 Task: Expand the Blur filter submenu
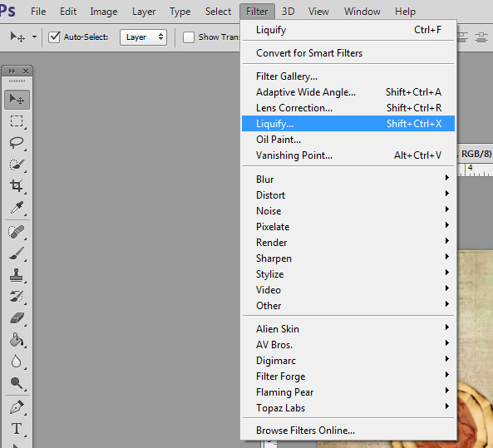pos(348,180)
